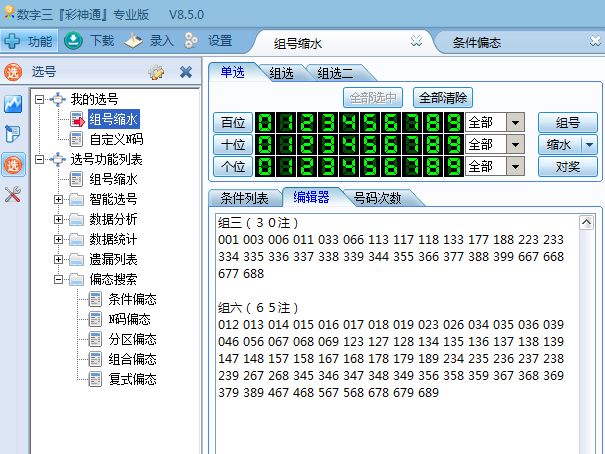Collapse the 我的选号 tree node
The height and width of the screenshot is (454, 605).
[40, 99]
